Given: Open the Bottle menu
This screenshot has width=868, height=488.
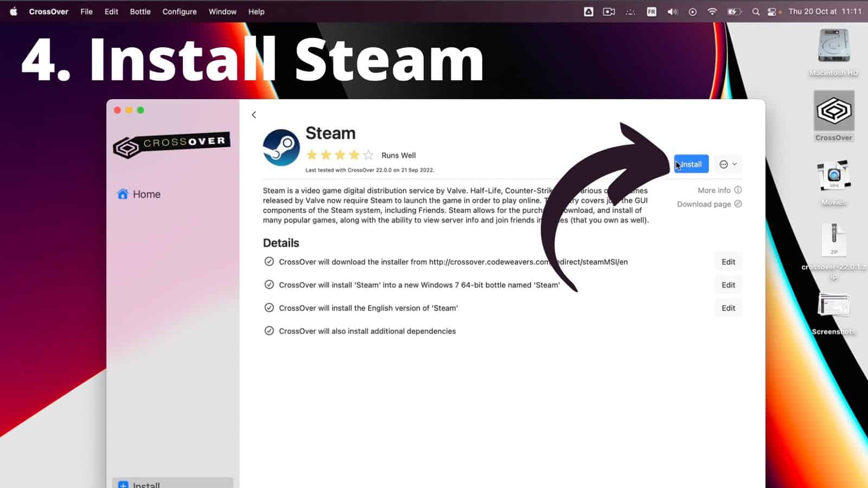Looking at the screenshot, I should point(140,11).
